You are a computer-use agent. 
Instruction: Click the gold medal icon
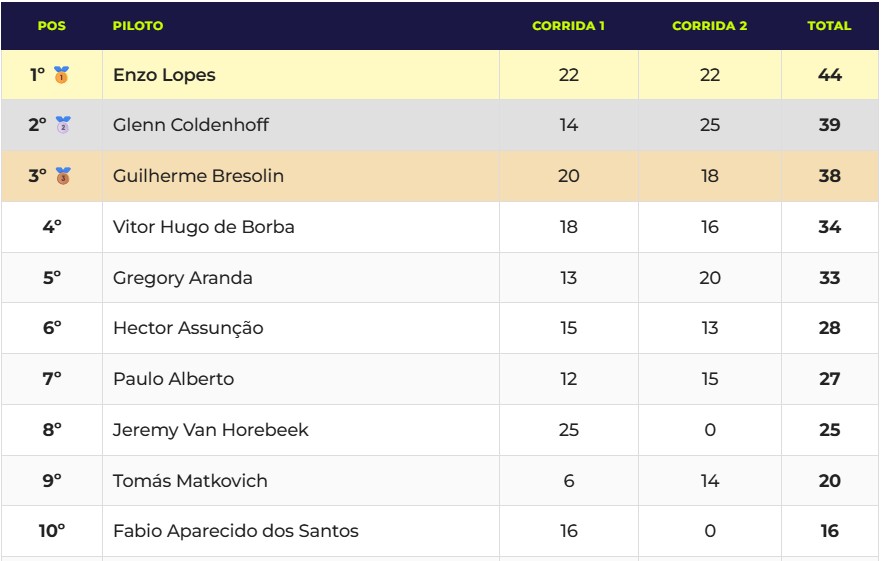click(x=62, y=75)
